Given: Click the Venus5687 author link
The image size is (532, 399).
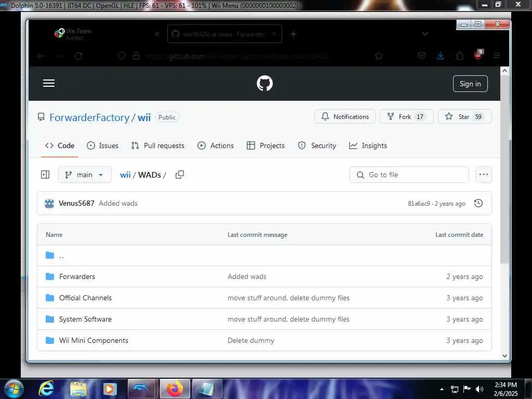Looking at the screenshot, I should pos(76,203).
